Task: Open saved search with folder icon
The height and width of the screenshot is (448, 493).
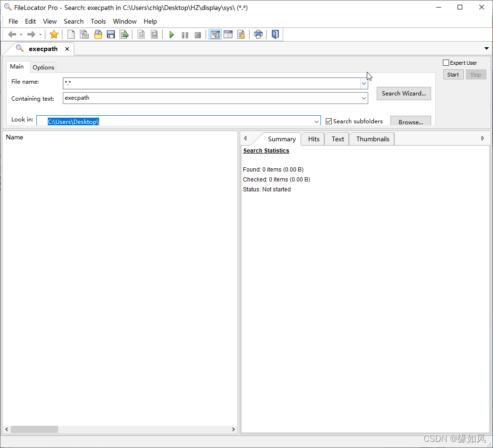Action: click(98, 34)
